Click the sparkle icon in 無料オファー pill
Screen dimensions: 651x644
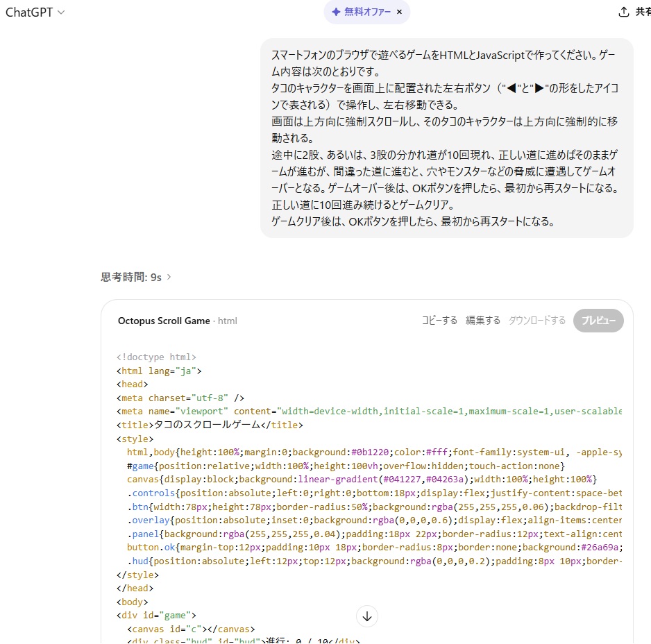pyautogui.click(x=336, y=12)
